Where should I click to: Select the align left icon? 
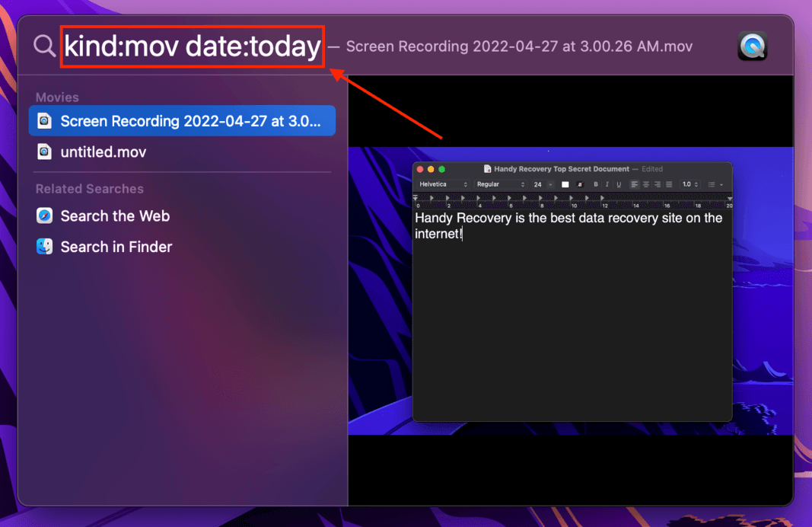coord(635,184)
